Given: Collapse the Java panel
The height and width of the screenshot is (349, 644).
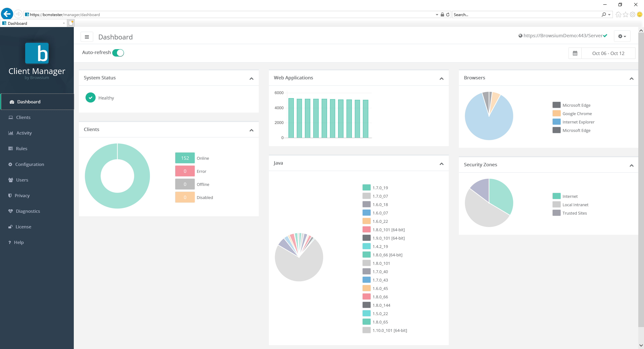Looking at the screenshot, I should (x=442, y=164).
